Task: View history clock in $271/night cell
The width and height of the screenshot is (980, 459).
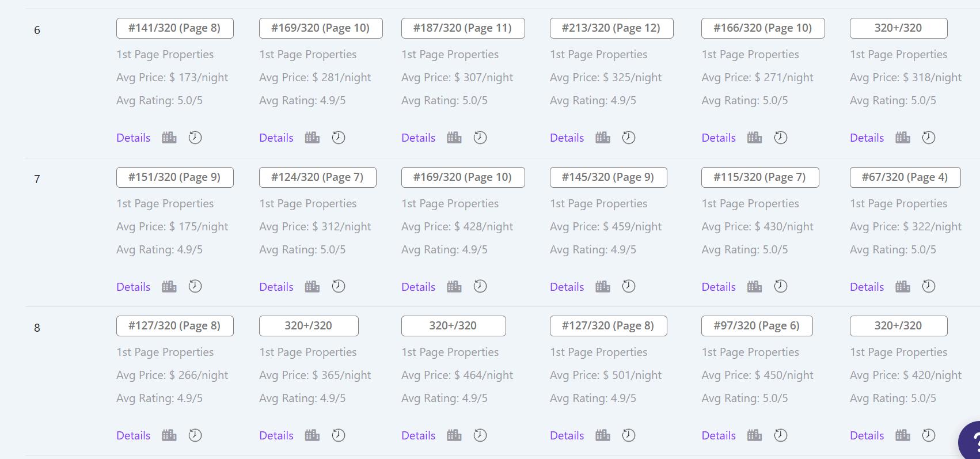Action: [781, 138]
